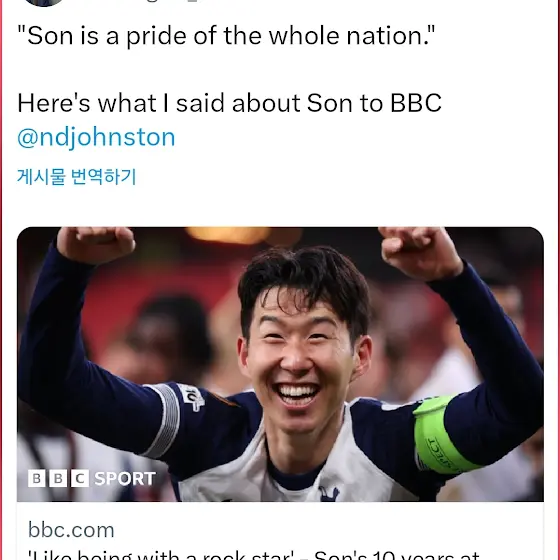Open the @ndjohnston mention link

[96, 138]
